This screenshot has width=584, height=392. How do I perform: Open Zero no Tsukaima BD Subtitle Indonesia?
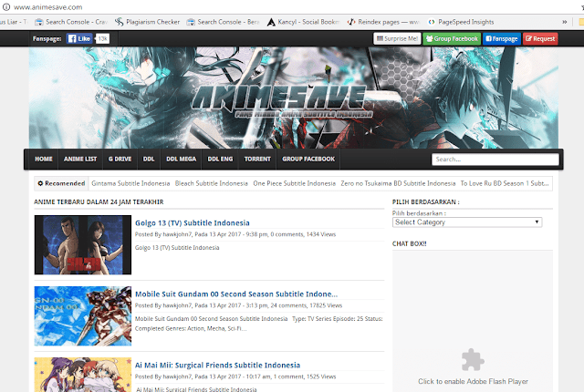pyautogui.click(x=398, y=183)
